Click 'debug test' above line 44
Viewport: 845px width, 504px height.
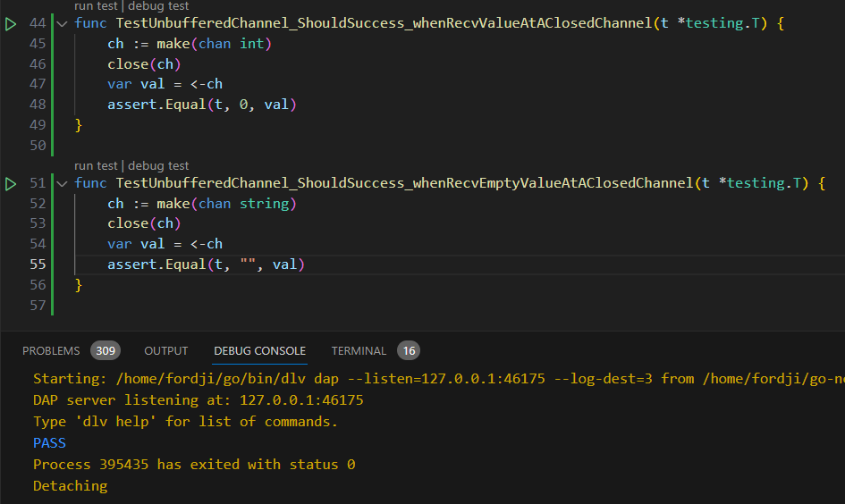[159, 5]
